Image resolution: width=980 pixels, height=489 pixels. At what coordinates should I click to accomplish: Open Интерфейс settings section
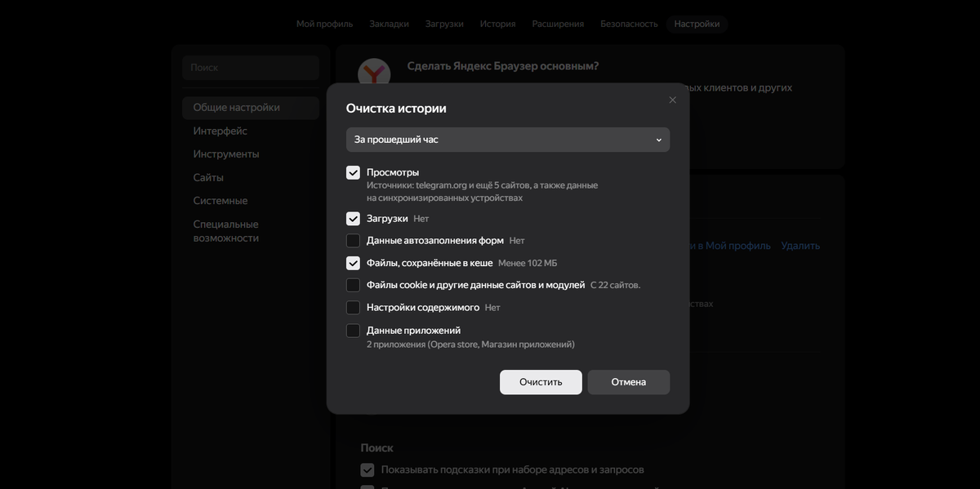220,131
